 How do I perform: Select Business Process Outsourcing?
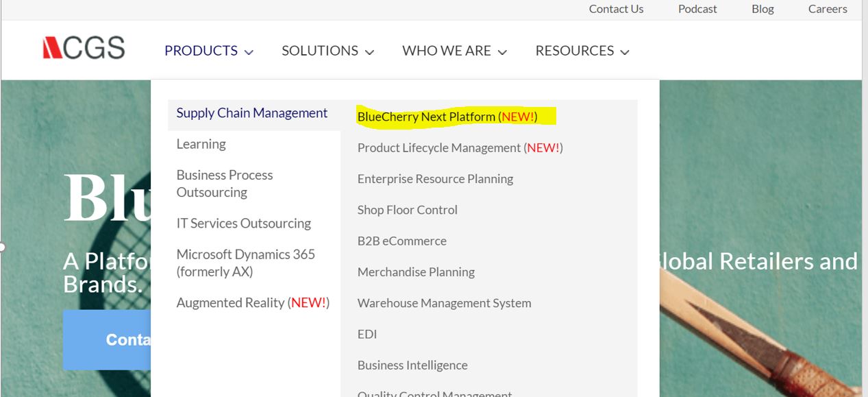pos(224,183)
